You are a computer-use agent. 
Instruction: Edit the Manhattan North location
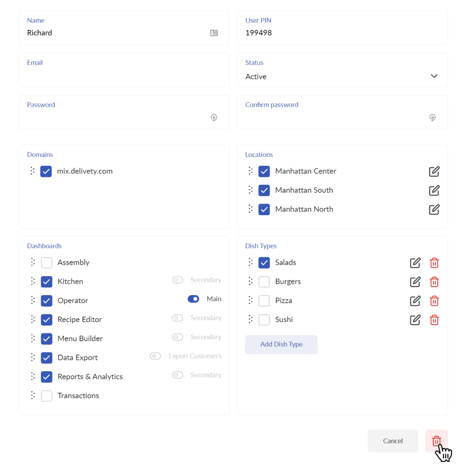coord(434,209)
